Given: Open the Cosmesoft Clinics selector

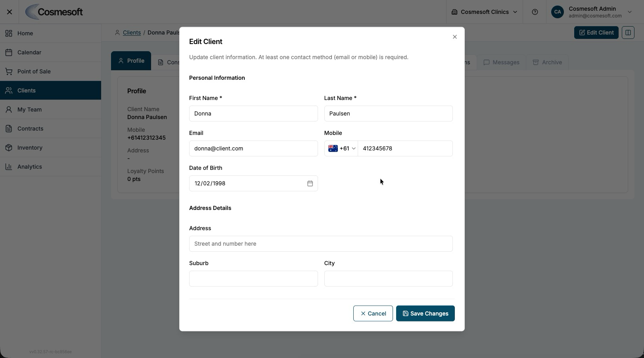Looking at the screenshot, I should (484, 12).
